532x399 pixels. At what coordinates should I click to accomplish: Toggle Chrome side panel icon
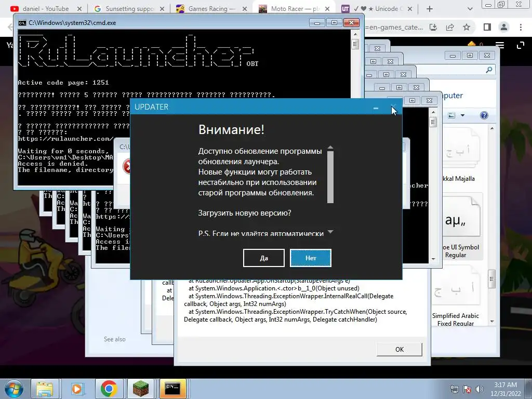point(487,27)
